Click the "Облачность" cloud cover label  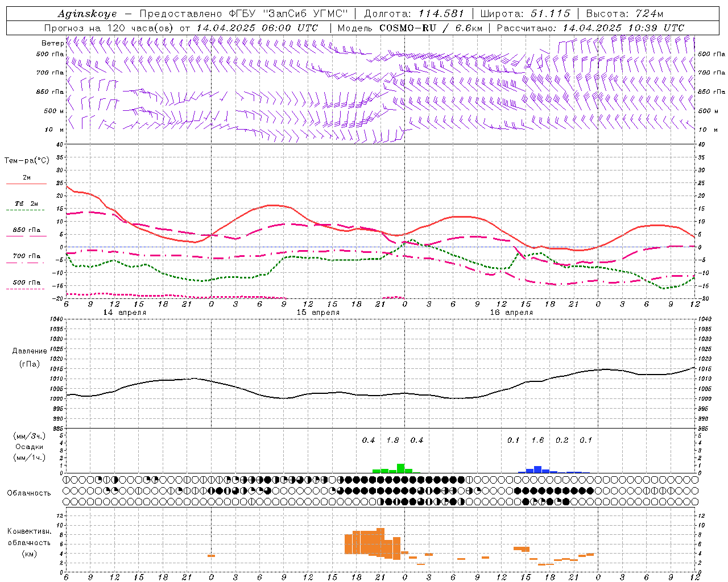coord(29,493)
